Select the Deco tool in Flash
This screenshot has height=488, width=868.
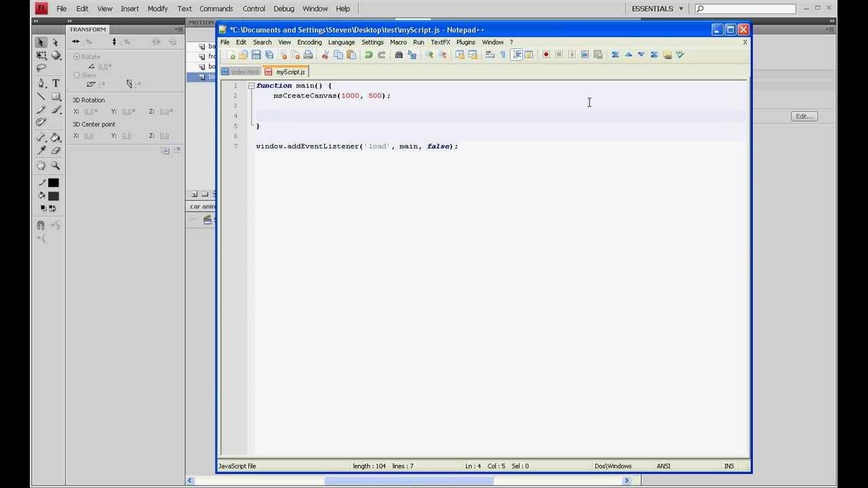tap(41, 122)
